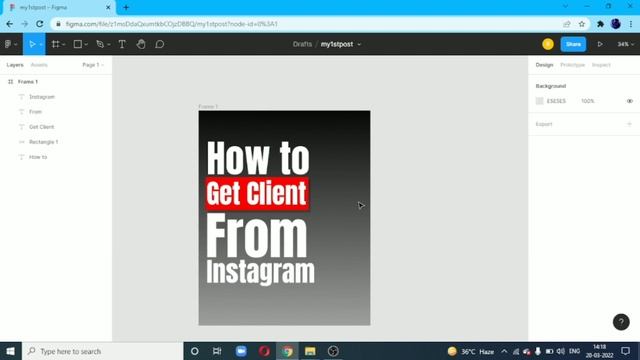Screen dimensions: 640x360
Task: Click the Frame 1 label above canvas
Action: [x=208, y=107]
